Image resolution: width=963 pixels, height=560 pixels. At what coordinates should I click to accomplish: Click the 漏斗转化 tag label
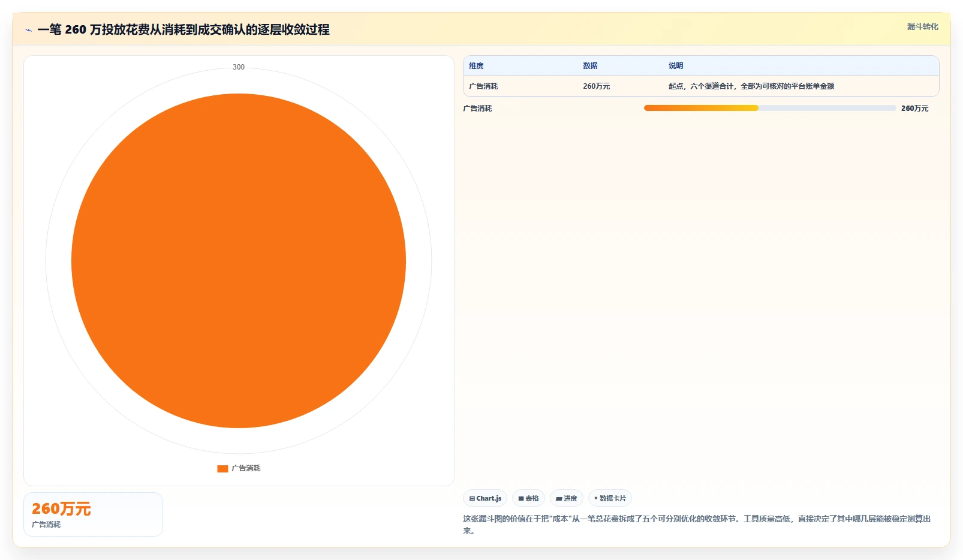click(922, 26)
